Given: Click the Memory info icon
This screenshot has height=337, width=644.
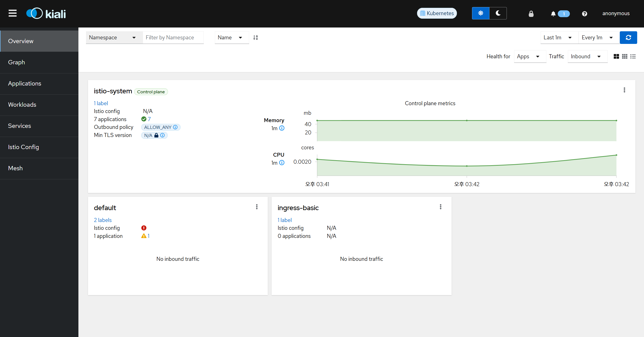Looking at the screenshot, I should coord(282,128).
